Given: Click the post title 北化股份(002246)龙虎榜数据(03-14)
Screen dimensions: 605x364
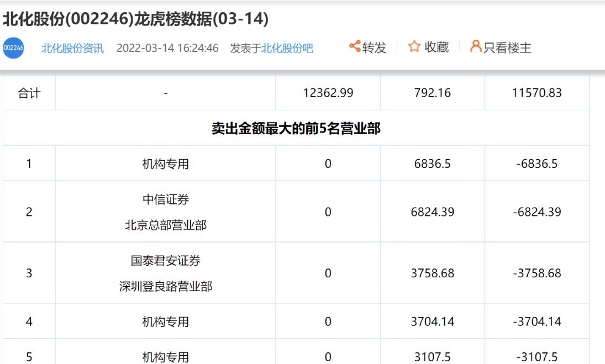Looking at the screenshot, I should pos(136,19).
